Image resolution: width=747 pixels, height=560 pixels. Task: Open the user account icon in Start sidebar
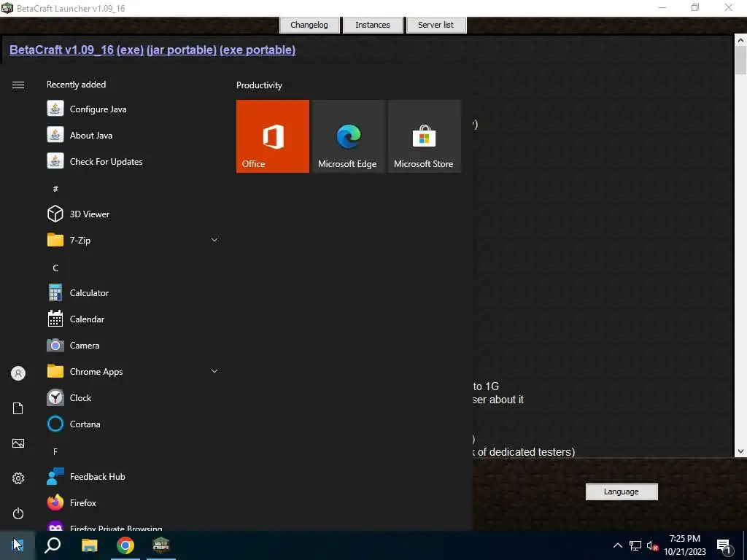tap(18, 373)
